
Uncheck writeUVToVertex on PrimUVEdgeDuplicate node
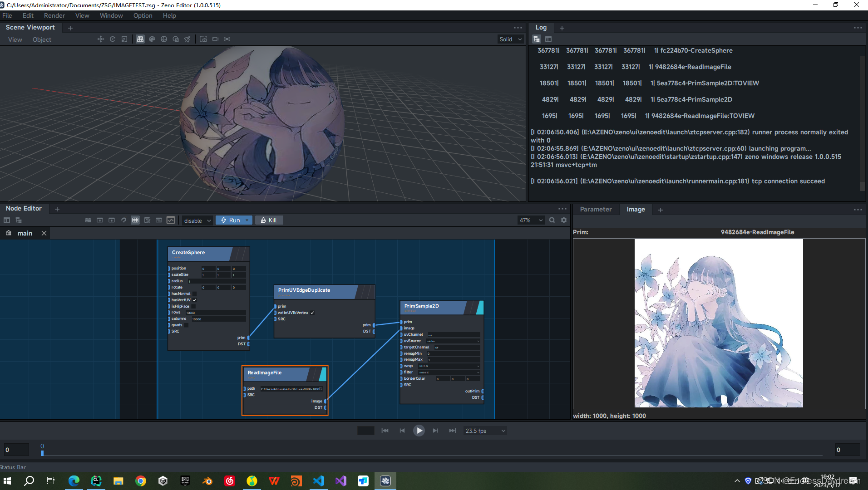point(312,313)
